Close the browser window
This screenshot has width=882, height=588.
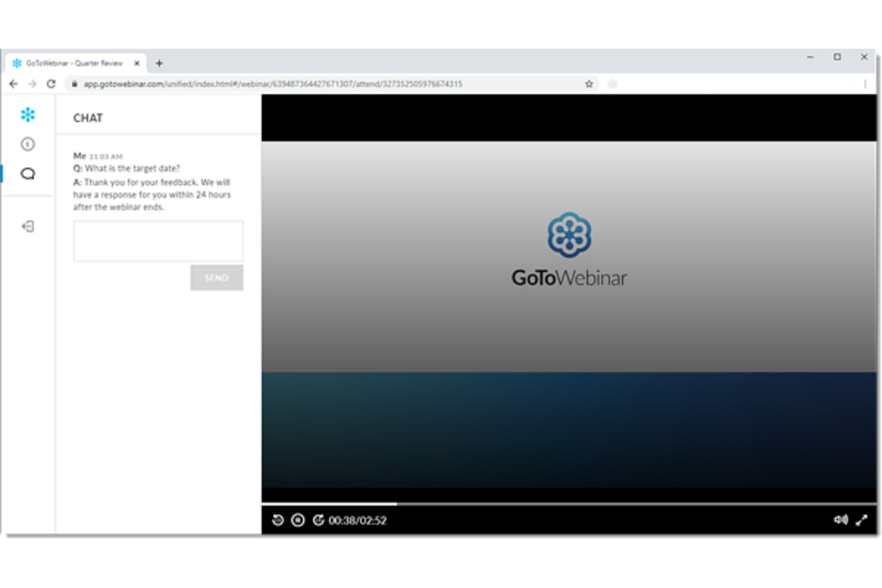click(x=864, y=57)
